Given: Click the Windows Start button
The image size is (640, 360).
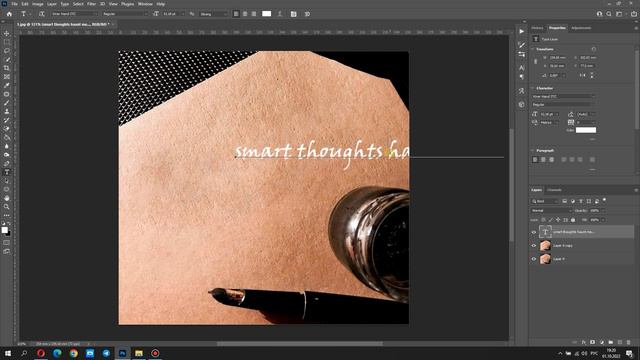Looking at the screenshot, I should tap(8, 353).
